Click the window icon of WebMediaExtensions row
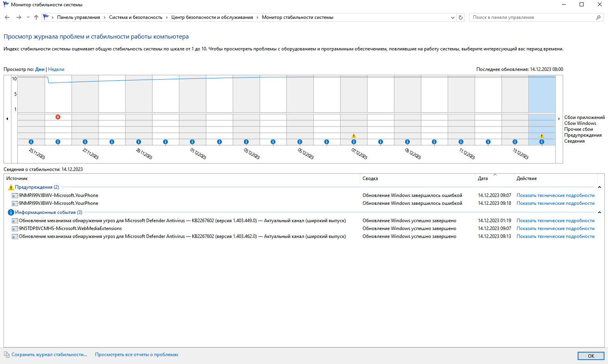 [15, 228]
